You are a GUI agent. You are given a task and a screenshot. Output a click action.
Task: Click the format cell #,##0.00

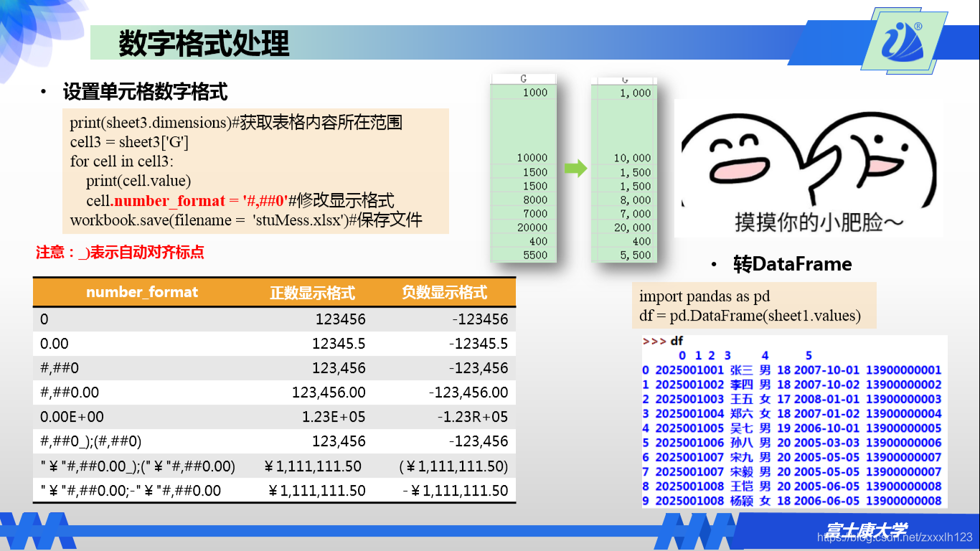pos(70,392)
